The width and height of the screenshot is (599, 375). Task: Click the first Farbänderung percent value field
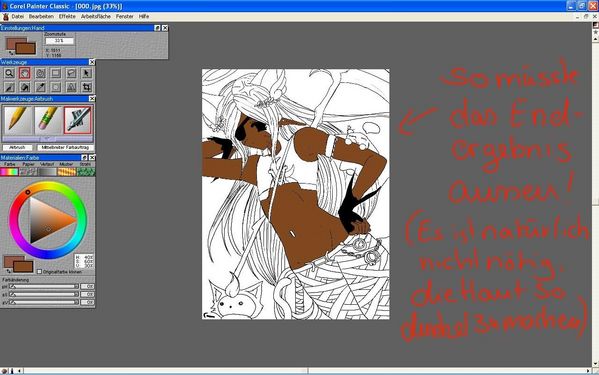(x=87, y=286)
